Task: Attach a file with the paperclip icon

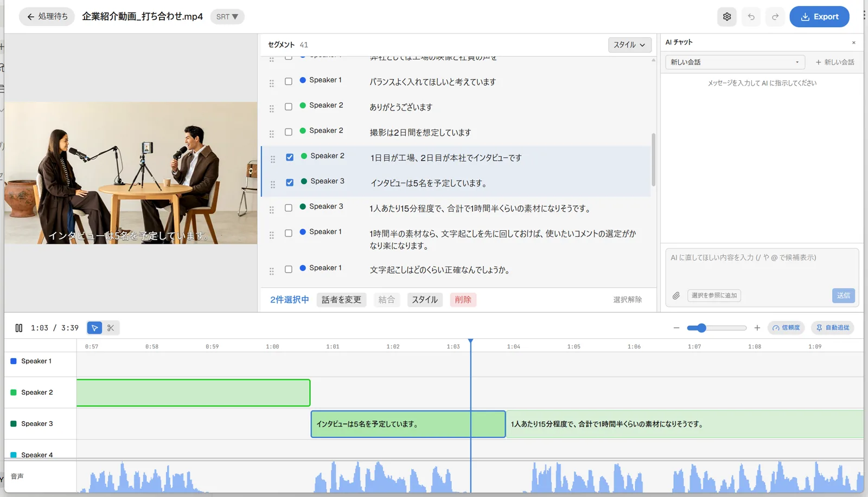Action: click(x=676, y=296)
